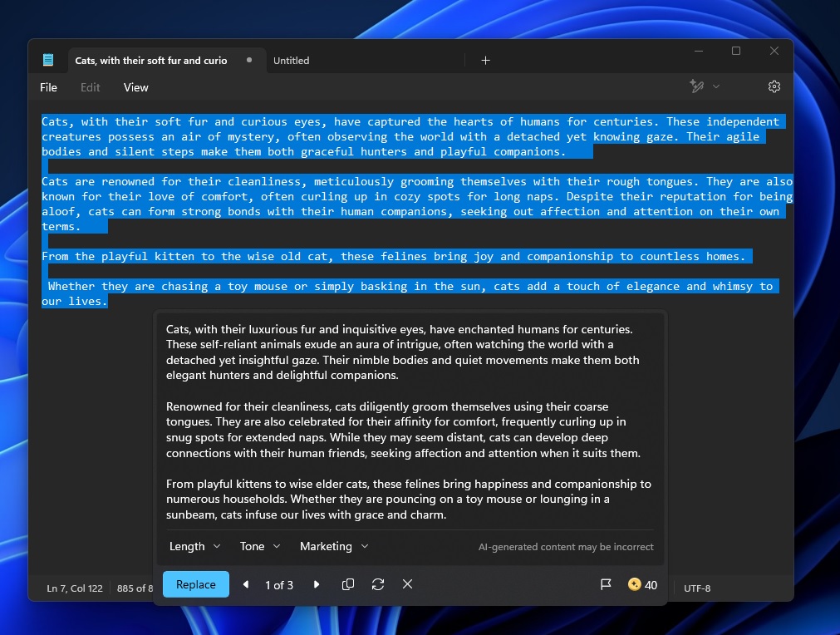Click in the rewritten paragraph starting 'Renowned for'
The height and width of the screenshot is (635, 840).
point(404,430)
